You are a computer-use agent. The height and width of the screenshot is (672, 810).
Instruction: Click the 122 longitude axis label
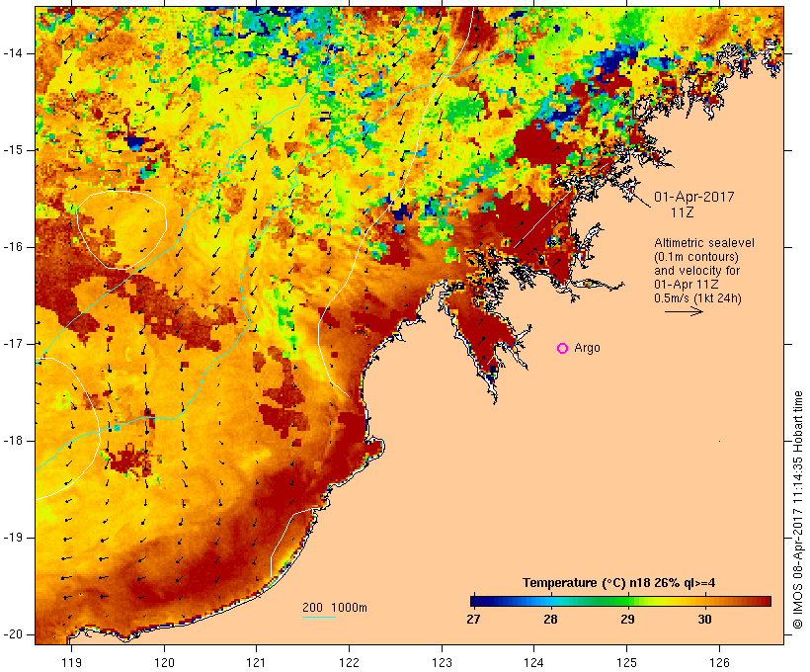coord(350,662)
